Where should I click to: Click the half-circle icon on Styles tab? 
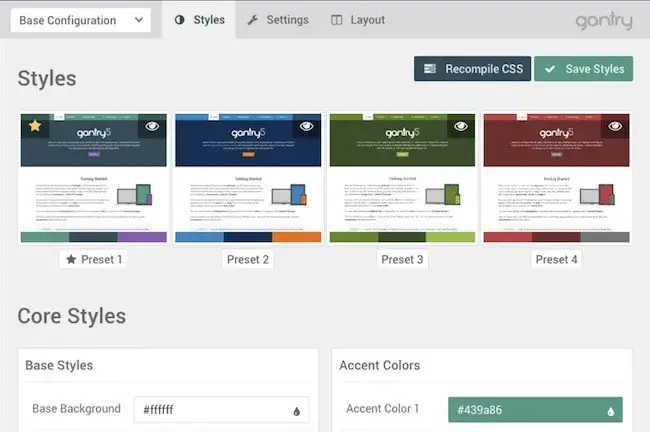pos(179,20)
